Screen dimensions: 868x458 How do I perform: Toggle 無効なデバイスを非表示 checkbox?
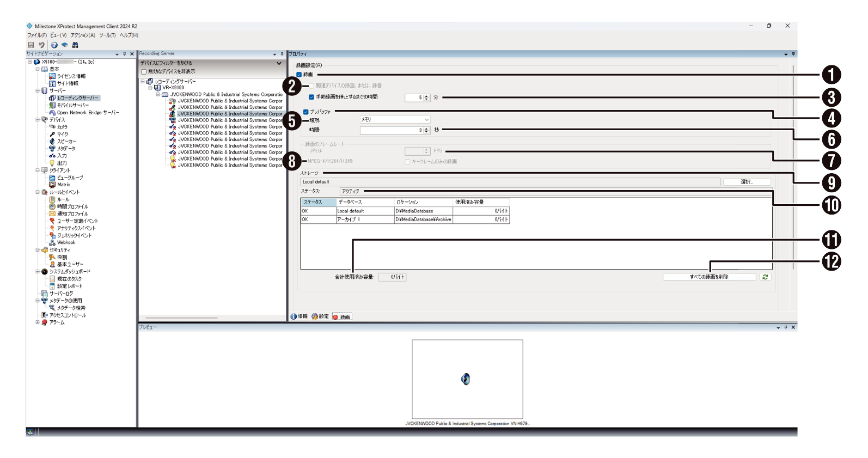coord(144,71)
